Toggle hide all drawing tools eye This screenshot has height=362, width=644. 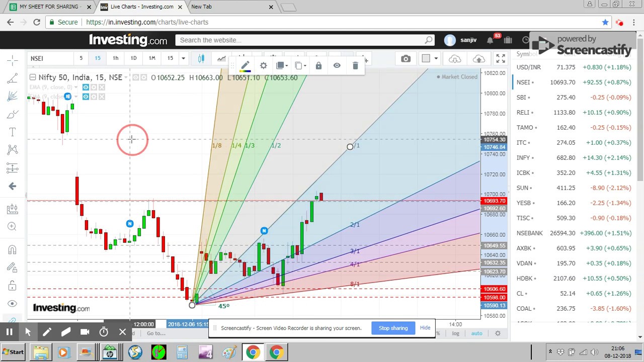tap(13, 304)
